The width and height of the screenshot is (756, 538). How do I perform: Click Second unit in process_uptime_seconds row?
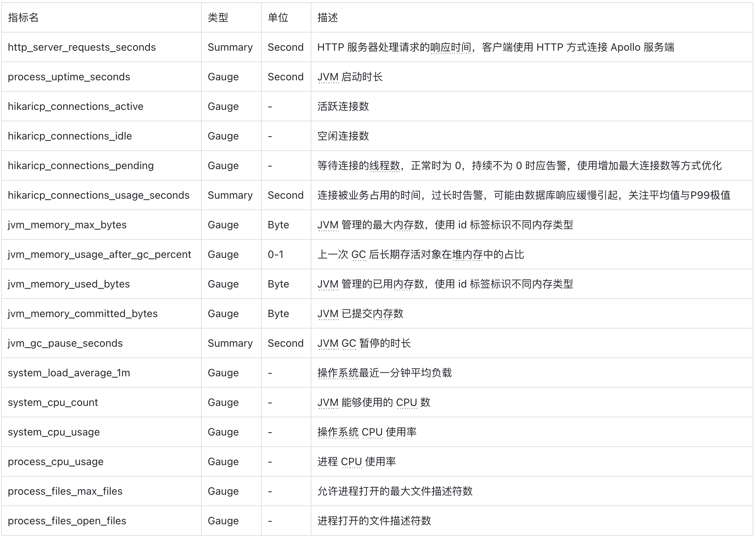pyautogui.click(x=285, y=77)
